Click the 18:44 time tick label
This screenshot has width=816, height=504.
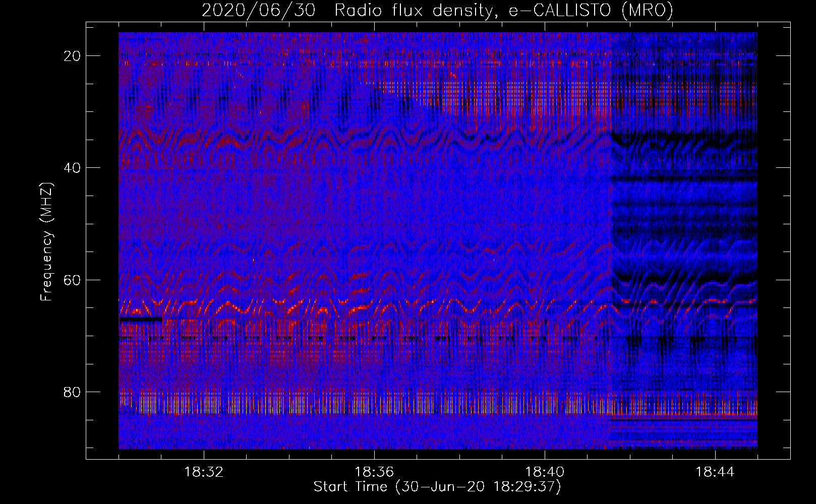(x=715, y=472)
